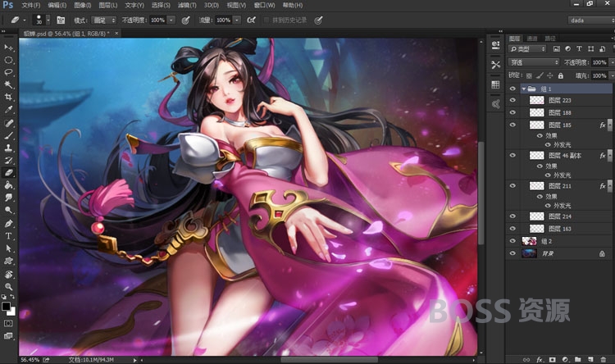Image resolution: width=615 pixels, height=364 pixels.
Task: Hide the 组 2 group
Action: (x=512, y=241)
